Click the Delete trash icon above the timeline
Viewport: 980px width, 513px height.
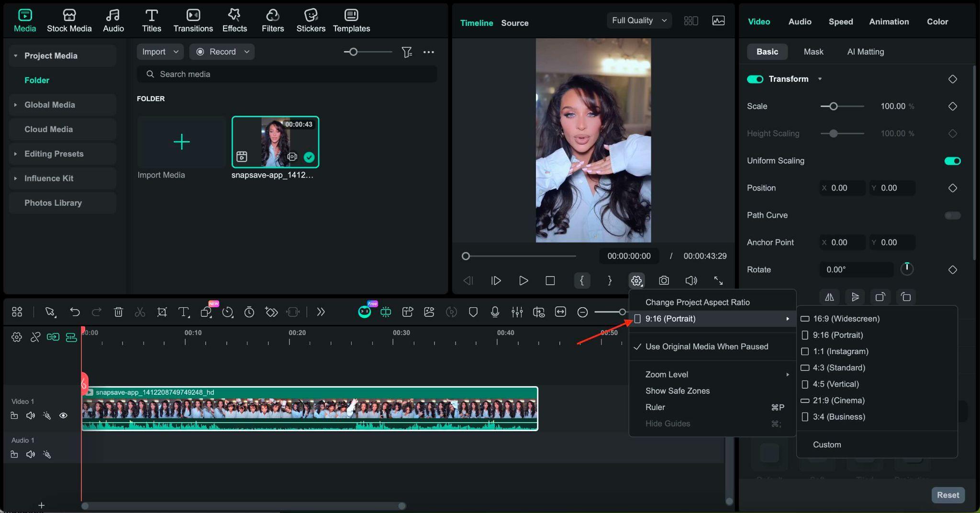coord(118,312)
